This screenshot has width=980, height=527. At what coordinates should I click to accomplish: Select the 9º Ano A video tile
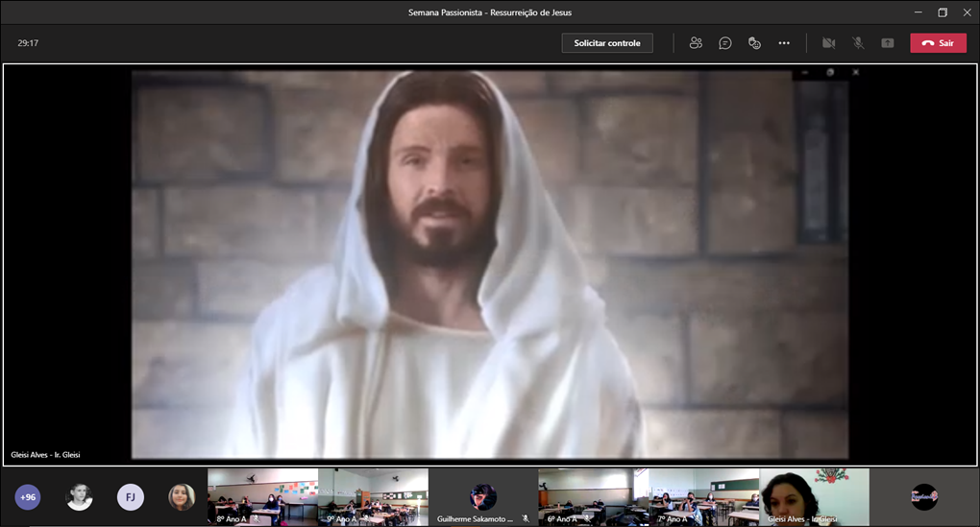(x=373, y=497)
